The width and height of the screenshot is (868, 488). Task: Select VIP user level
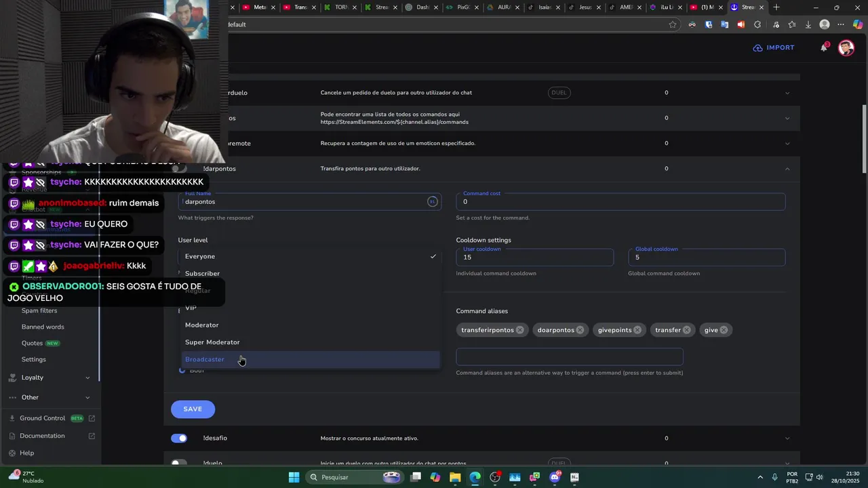tap(311, 308)
